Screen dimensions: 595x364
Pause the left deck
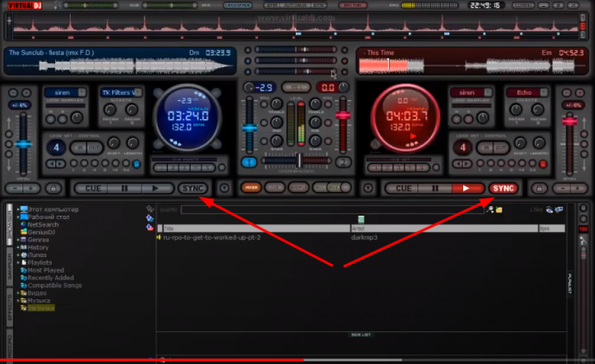pos(124,188)
